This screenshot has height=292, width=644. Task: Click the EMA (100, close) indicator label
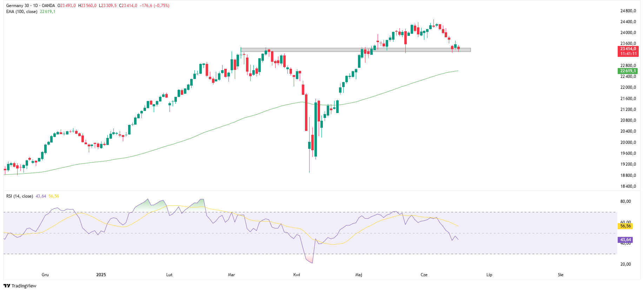[x=22, y=12]
